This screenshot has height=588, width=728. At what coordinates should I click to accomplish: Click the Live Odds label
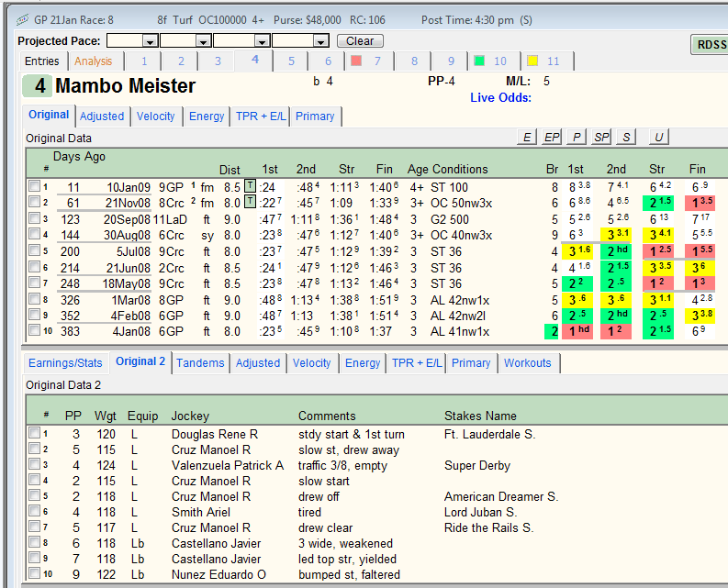pyautogui.click(x=500, y=98)
